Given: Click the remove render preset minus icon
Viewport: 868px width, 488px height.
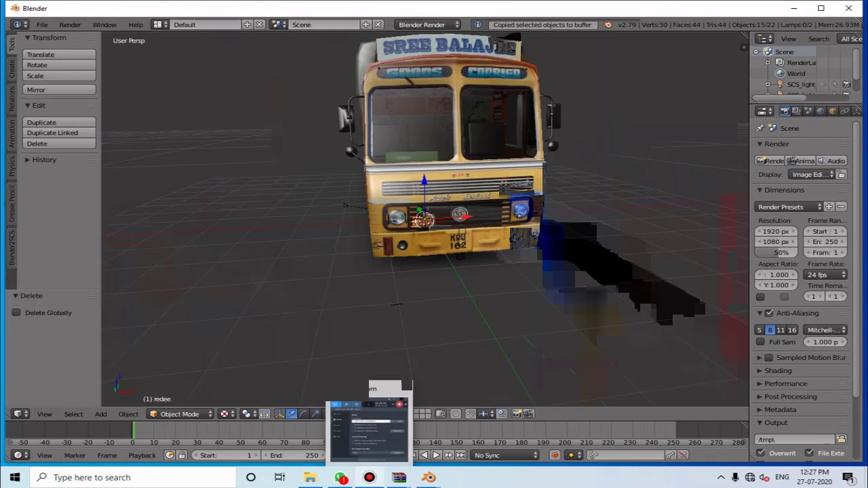Looking at the screenshot, I should tap(841, 207).
